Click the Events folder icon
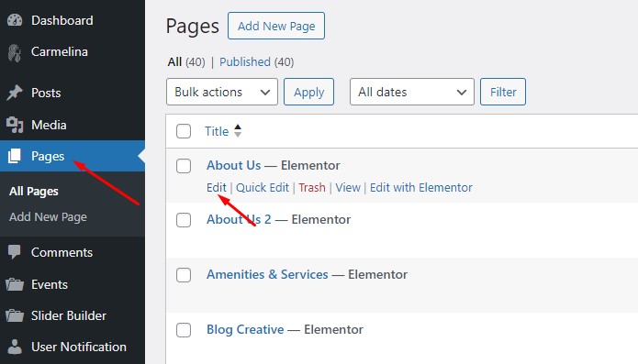Image resolution: width=638 pixels, height=364 pixels. [15, 284]
